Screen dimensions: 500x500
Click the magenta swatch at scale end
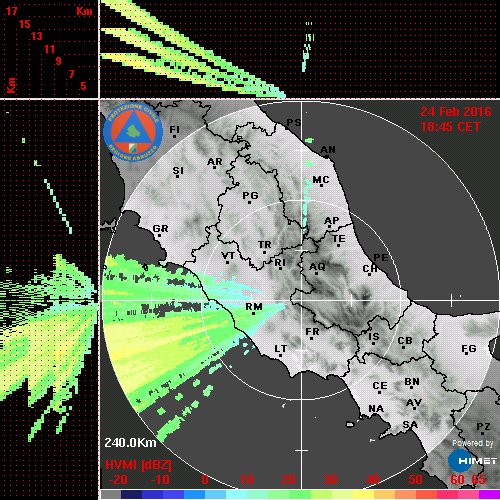tap(489, 494)
